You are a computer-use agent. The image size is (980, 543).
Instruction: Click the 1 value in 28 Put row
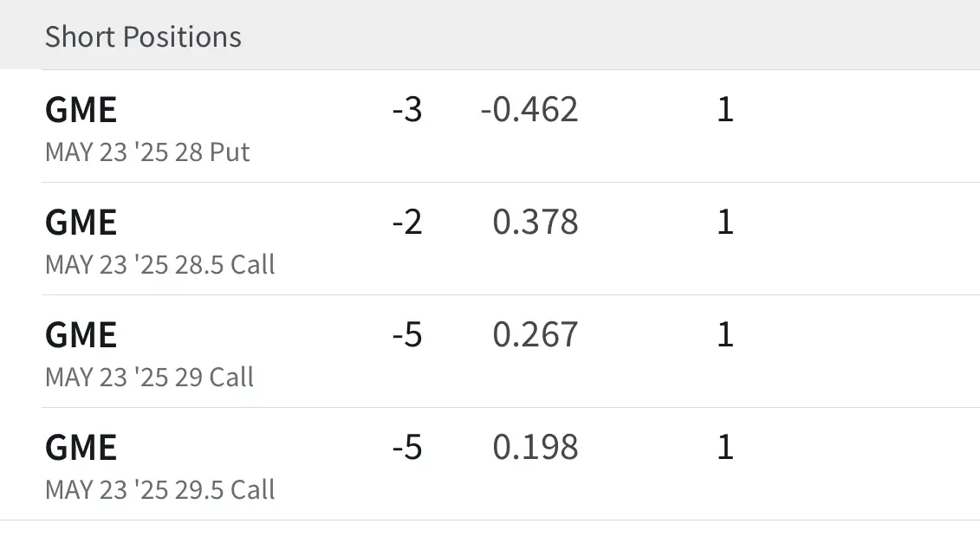click(725, 109)
